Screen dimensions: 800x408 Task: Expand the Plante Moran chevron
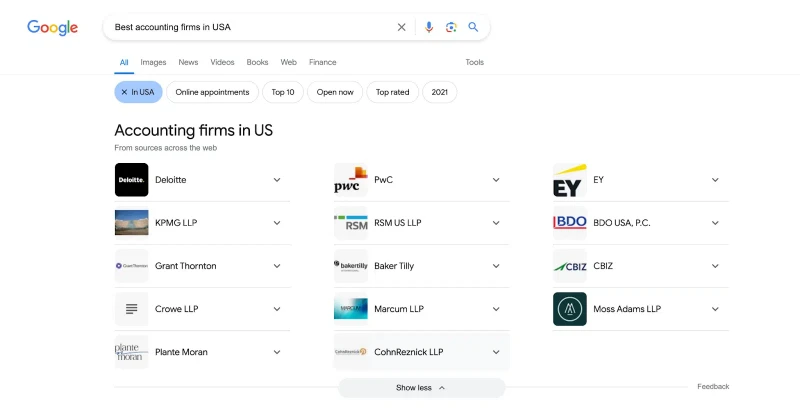pyautogui.click(x=277, y=352)
